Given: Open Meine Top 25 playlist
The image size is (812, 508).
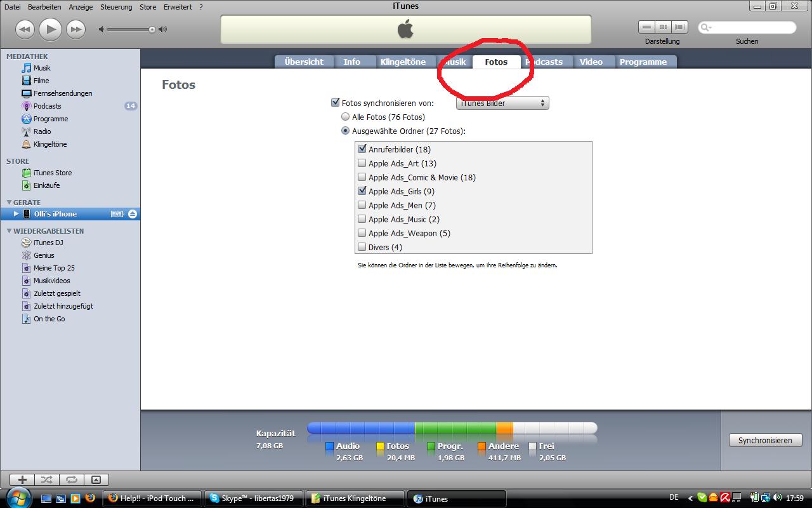Looking at the screenshot, I should [53, 268].
